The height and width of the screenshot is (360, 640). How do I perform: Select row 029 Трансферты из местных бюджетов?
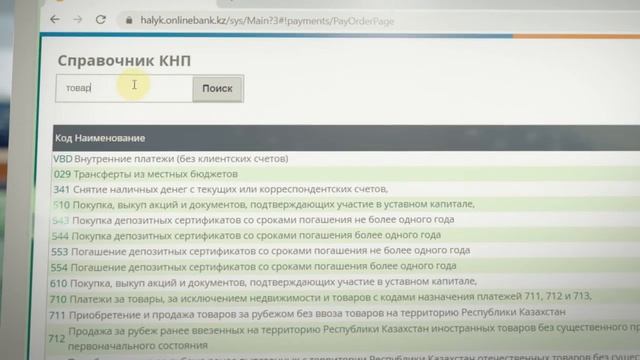346,174
